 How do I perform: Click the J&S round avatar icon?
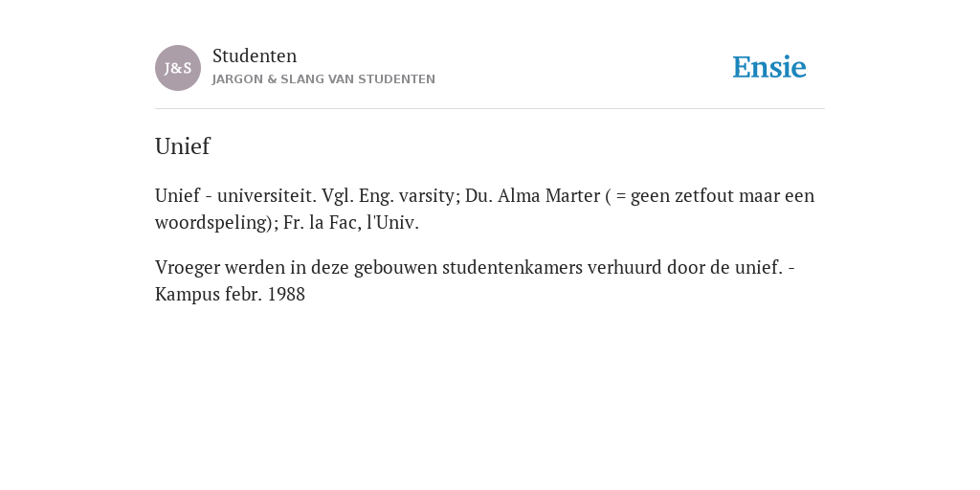(178, 68)
